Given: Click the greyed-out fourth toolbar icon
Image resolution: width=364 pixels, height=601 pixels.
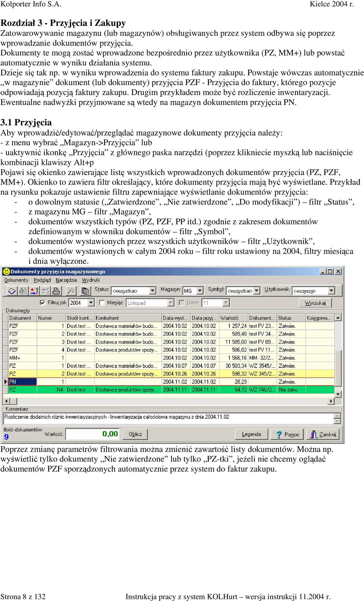Looking at the screenshot, I should point(45,291).
